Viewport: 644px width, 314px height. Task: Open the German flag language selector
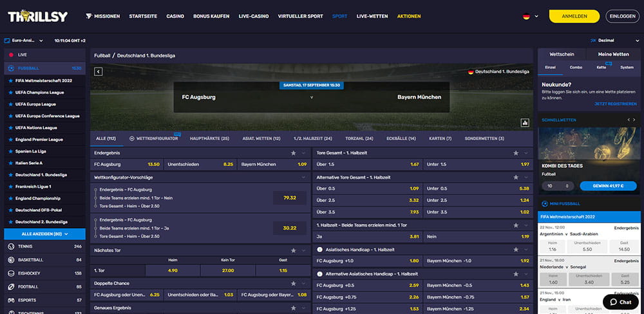(x=530, y=17)
